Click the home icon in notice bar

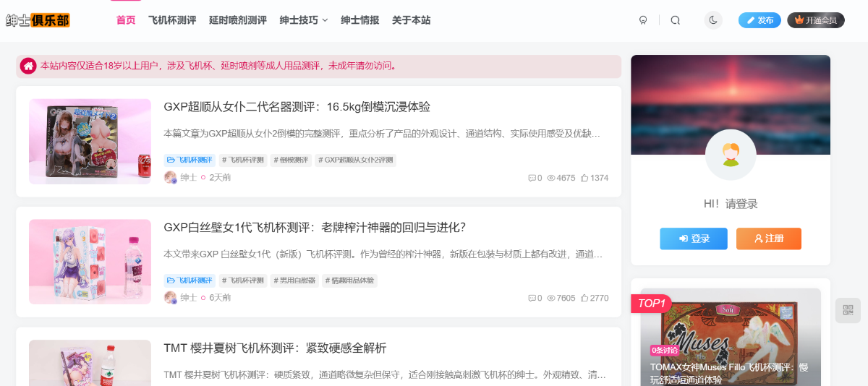(x=28, y=66)
